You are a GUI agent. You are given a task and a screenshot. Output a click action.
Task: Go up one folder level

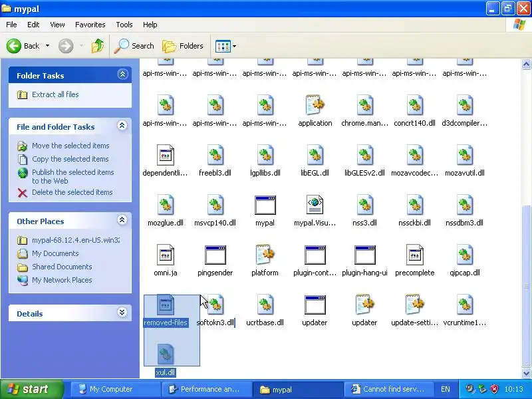[x=98, y=46]
